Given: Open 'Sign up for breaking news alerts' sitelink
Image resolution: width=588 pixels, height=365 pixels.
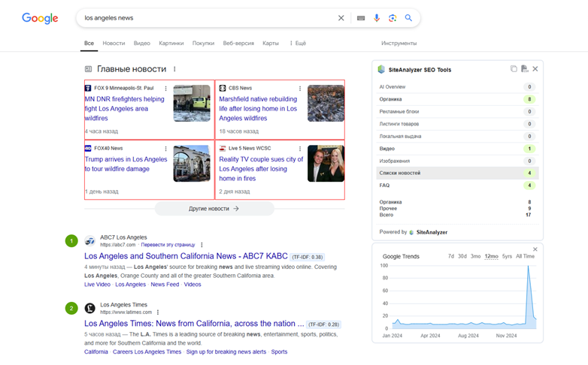Looking at the screenshot, I should point(226,352).
